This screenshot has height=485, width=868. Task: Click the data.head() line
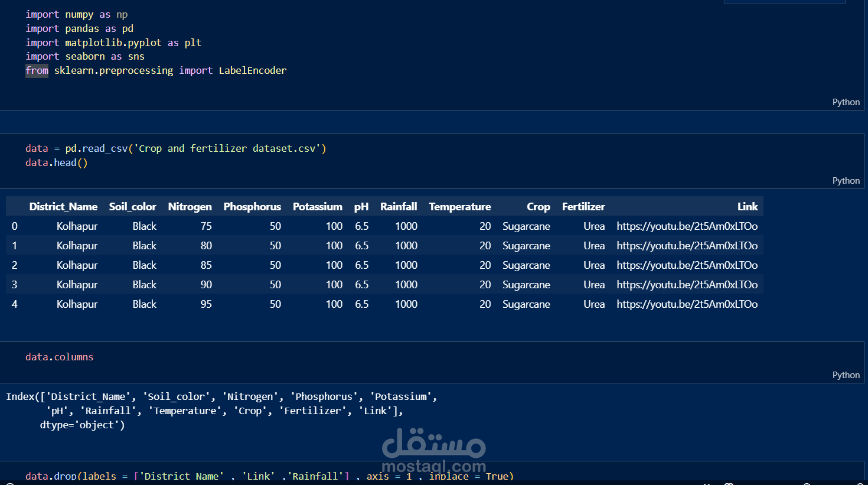click(57, 162)
